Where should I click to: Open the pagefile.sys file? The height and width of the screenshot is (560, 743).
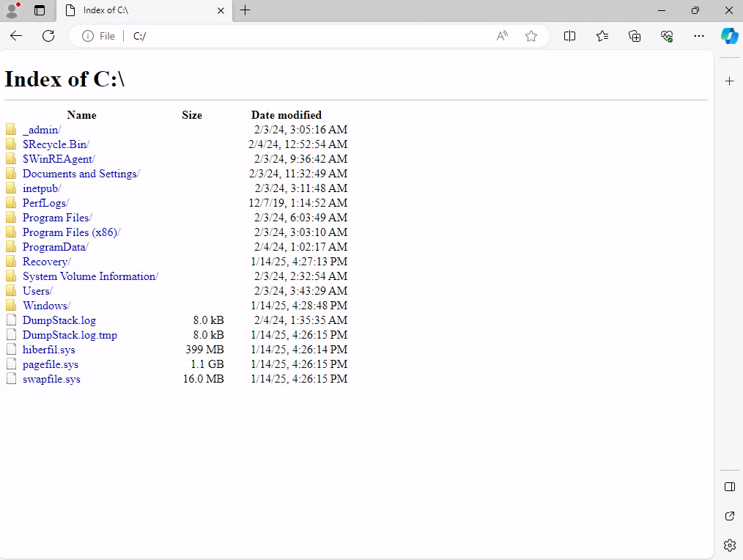[x=51, y=365]
